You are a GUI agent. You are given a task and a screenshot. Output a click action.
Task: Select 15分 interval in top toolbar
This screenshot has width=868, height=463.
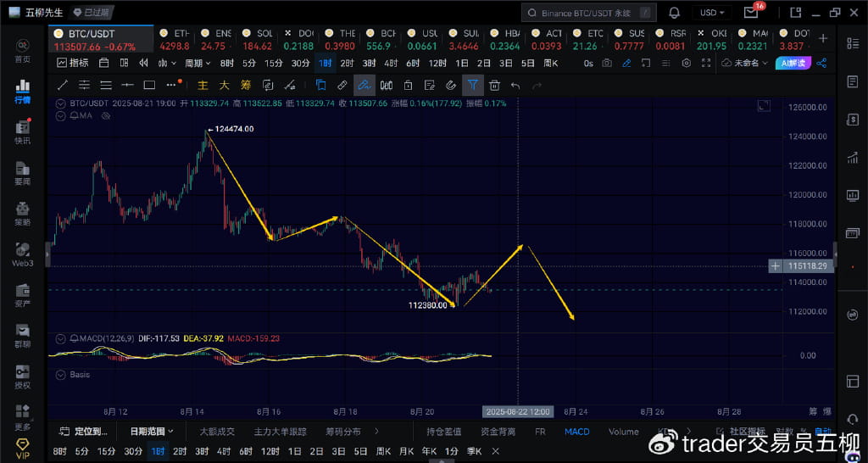click(x=273, y=63)
